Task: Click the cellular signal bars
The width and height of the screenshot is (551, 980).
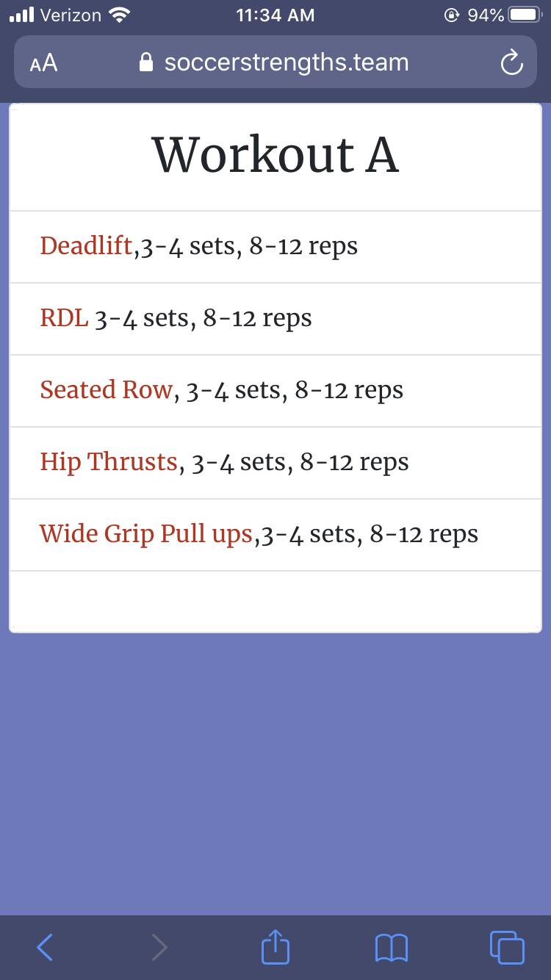Action: pyautogui.click(x=21, y=13)
